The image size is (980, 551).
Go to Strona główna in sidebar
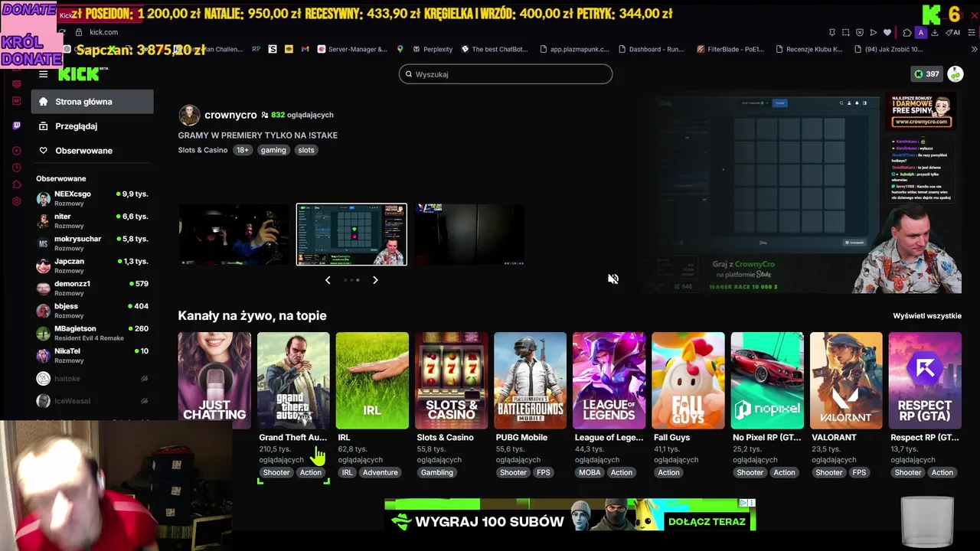tap(92, 102)
